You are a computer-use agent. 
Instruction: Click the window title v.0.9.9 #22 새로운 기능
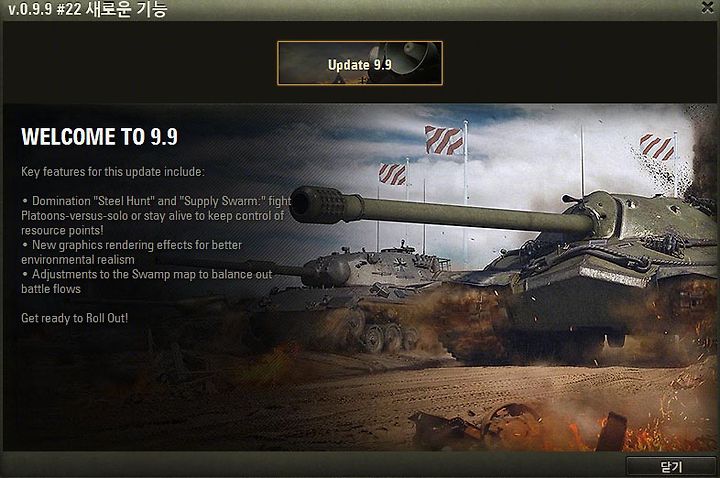88,9
